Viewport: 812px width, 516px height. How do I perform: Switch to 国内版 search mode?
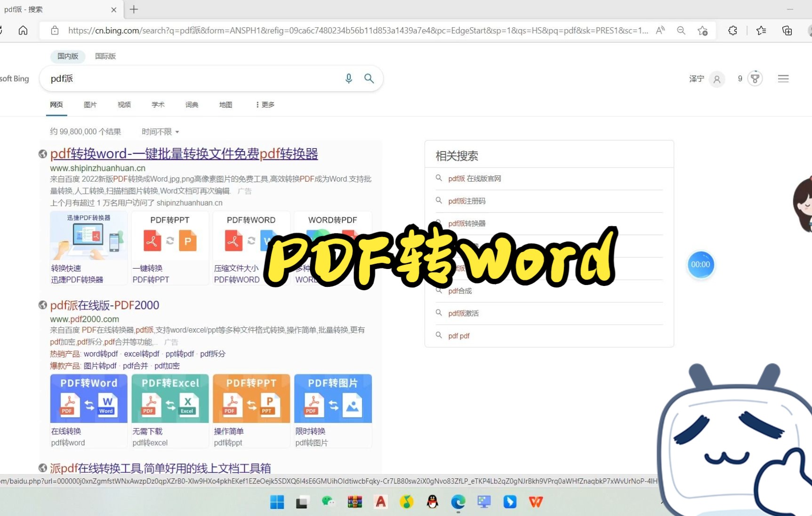point(68,56)
